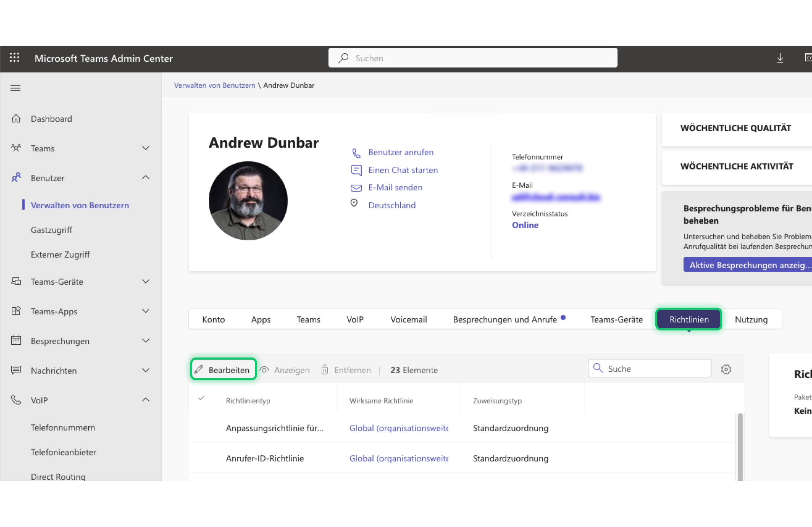The image size is (812, 527).
Task: Collapse the VoIP sidebar section
Action: [146, 400]
